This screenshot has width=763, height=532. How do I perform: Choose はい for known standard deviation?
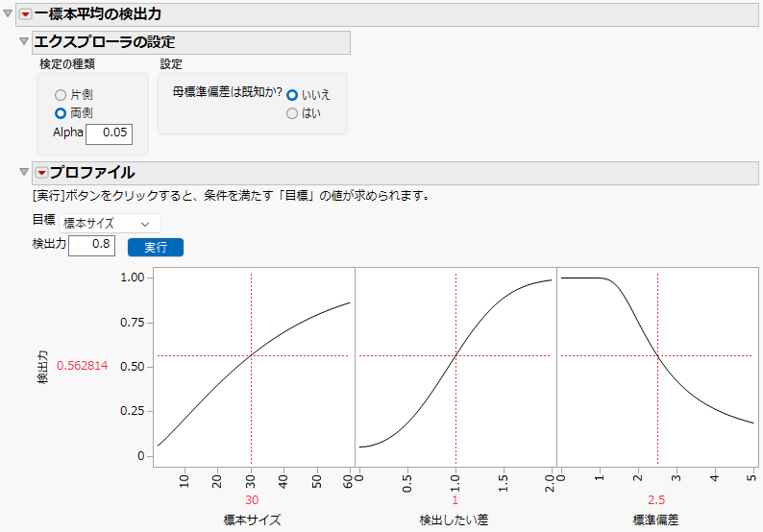292,113
